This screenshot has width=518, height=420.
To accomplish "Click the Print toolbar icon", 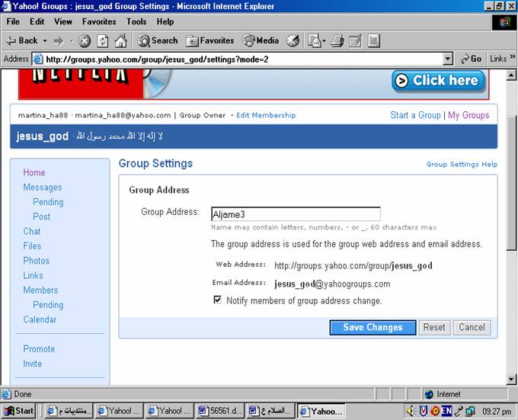I will coord(337,40).
